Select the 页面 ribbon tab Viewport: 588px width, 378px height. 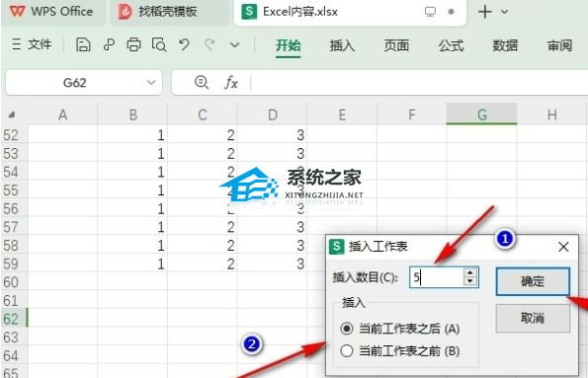(x=396, y=45)
